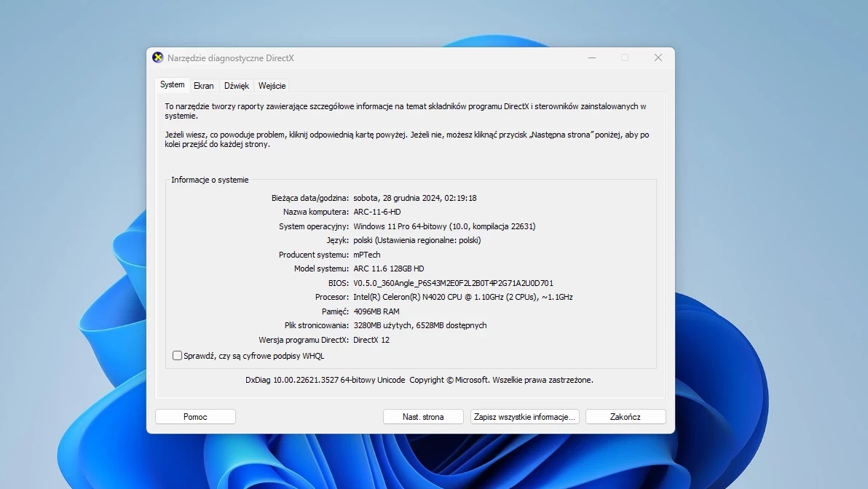Advance using the Nast. strona button
Screen dimensions: 868x489
[x=422, y=416]
